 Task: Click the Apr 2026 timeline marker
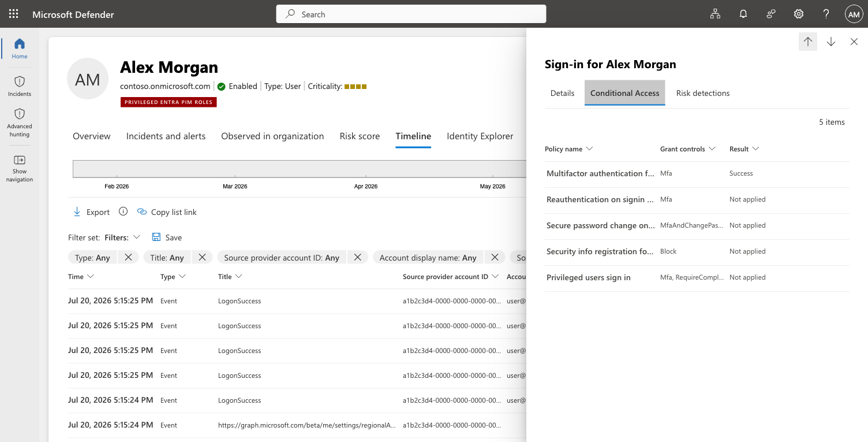[x=366, y=186]
